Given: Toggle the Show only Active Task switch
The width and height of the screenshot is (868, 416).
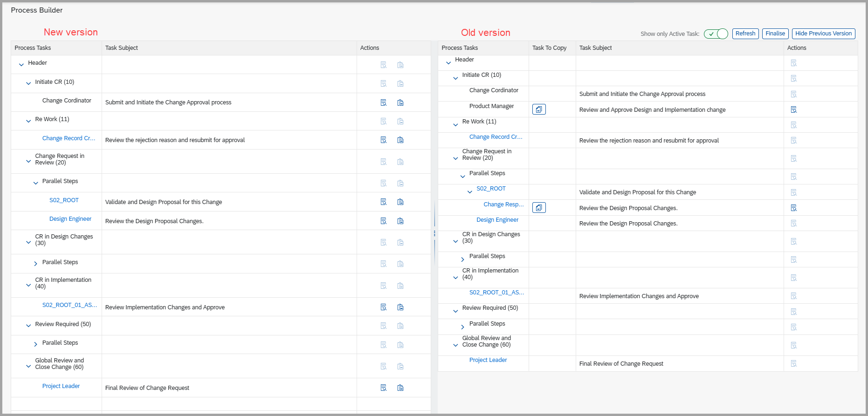Looking at the screenshot, I should click(x=716, y=34).
